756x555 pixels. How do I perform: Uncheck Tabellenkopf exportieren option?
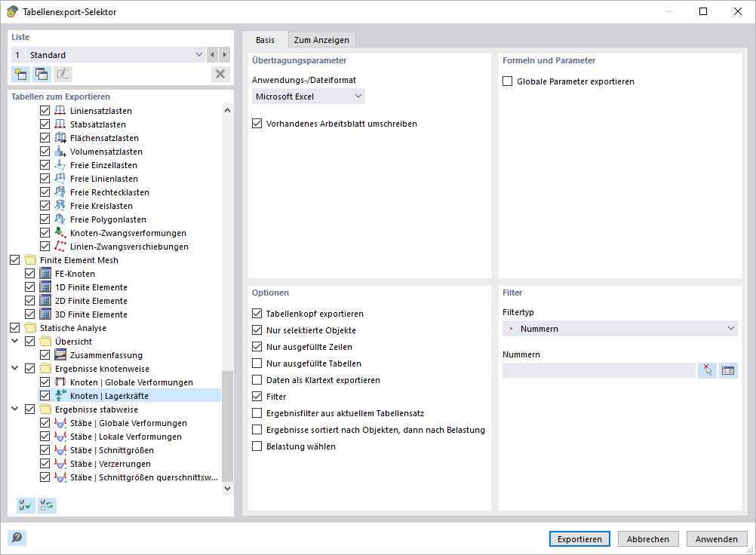[257, 314]
